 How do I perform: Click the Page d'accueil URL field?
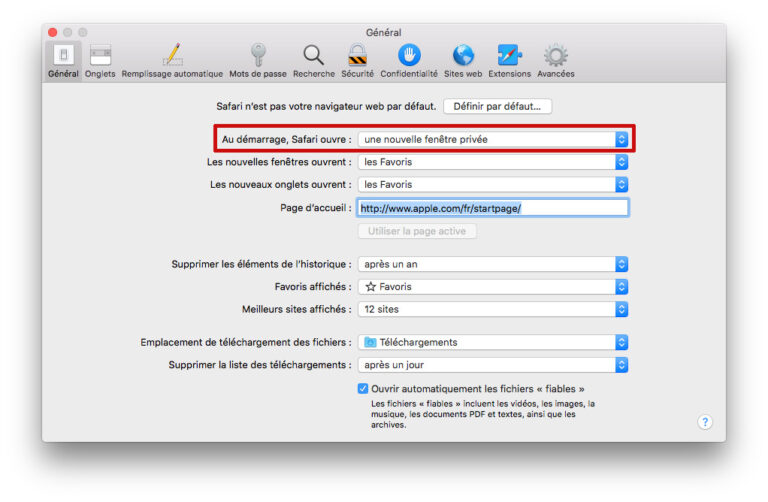[493, 208]
